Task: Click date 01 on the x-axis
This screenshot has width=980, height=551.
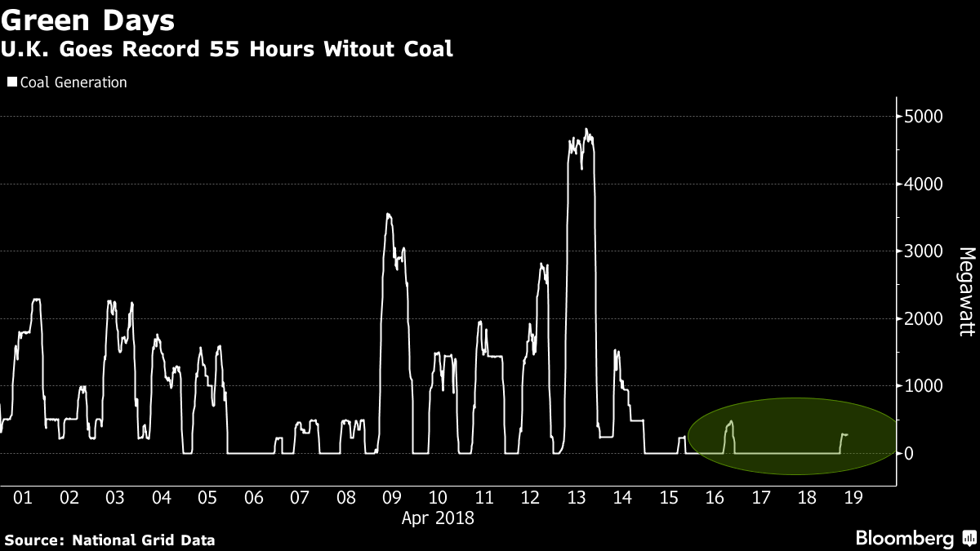Action: point(23,497)
